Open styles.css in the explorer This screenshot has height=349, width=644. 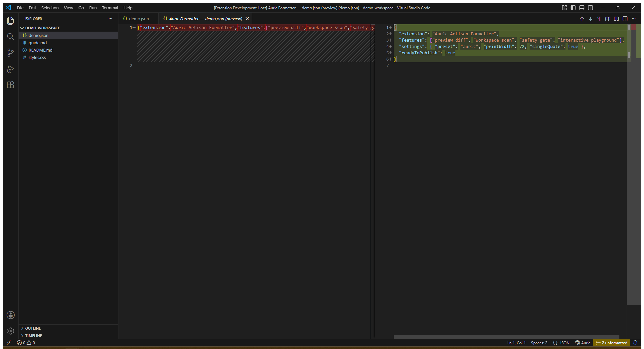point(68,57)
